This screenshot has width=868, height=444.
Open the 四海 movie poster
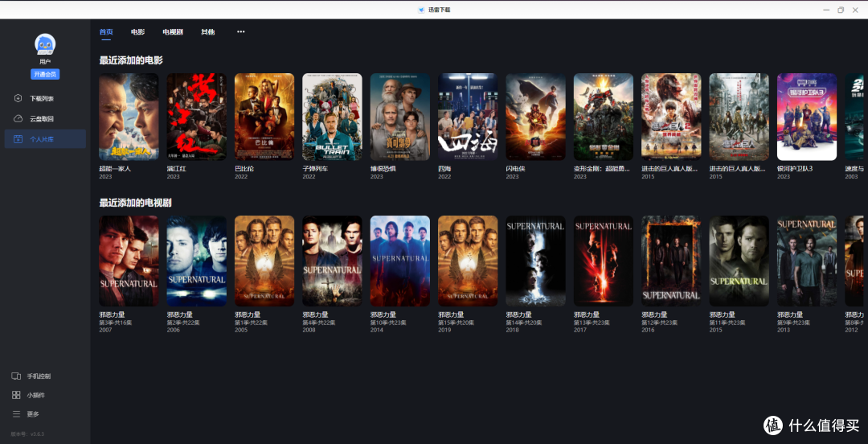pyautogui.click(x=468, y=117)
